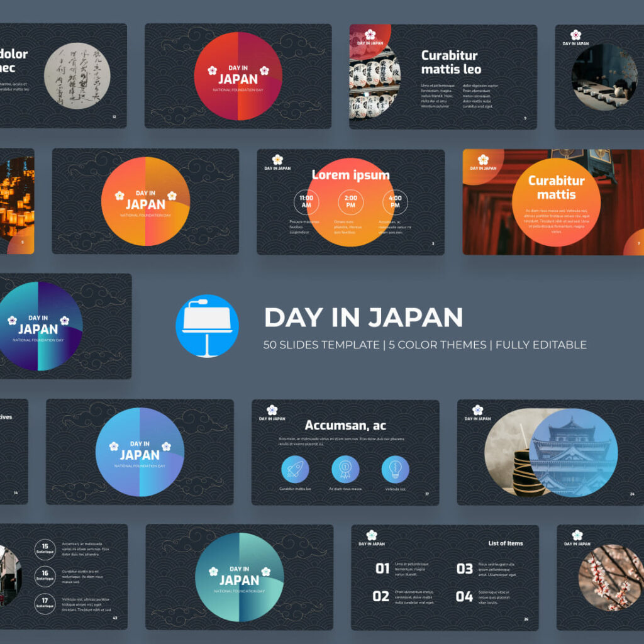Click the Day in Japan flower icon on the Accumsan slide

pos(272,409)
